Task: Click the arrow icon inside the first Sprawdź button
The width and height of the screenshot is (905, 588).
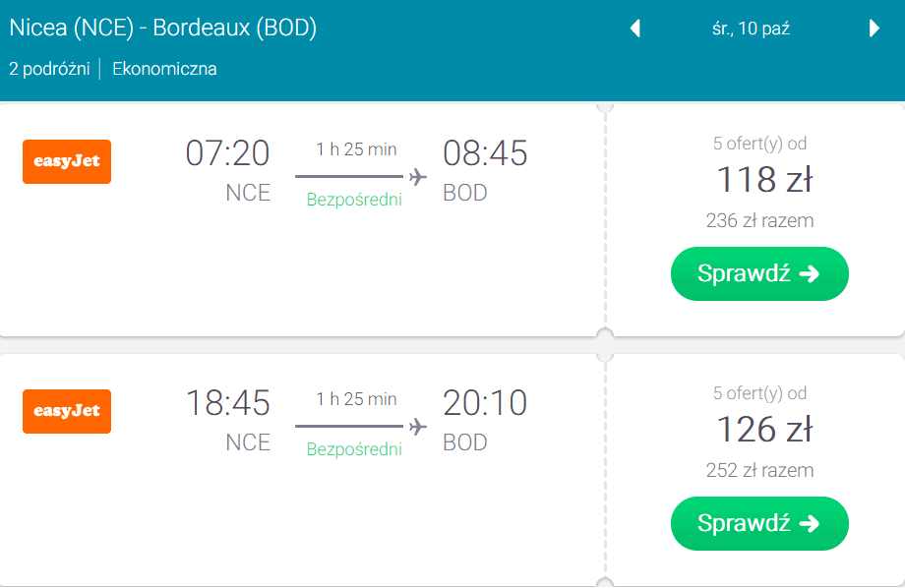Action: click(x=809, y=273)
